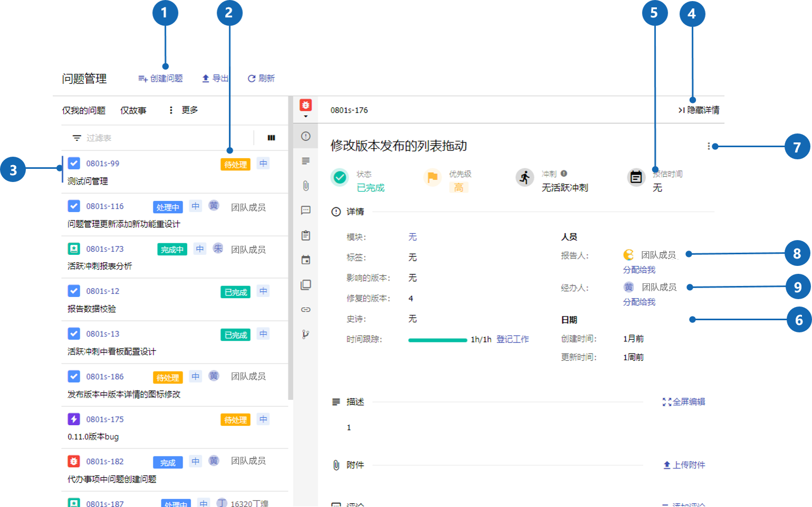Toggle the 仅故事 quick filter
This screenshot has height=507, width=812.
coord(133,110)
